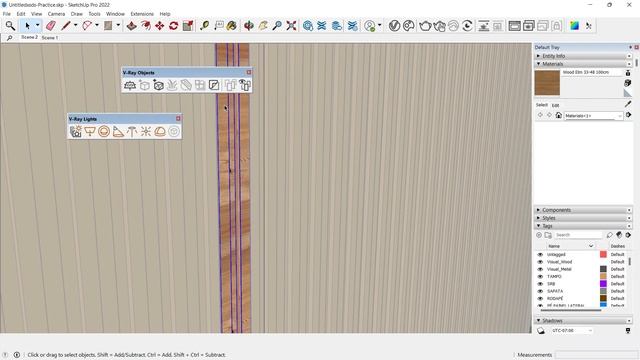Toggle visibility of SAPATA tag
Viewport: 640px width, 360px height.
pyautogui.click(x=540, y=291)
